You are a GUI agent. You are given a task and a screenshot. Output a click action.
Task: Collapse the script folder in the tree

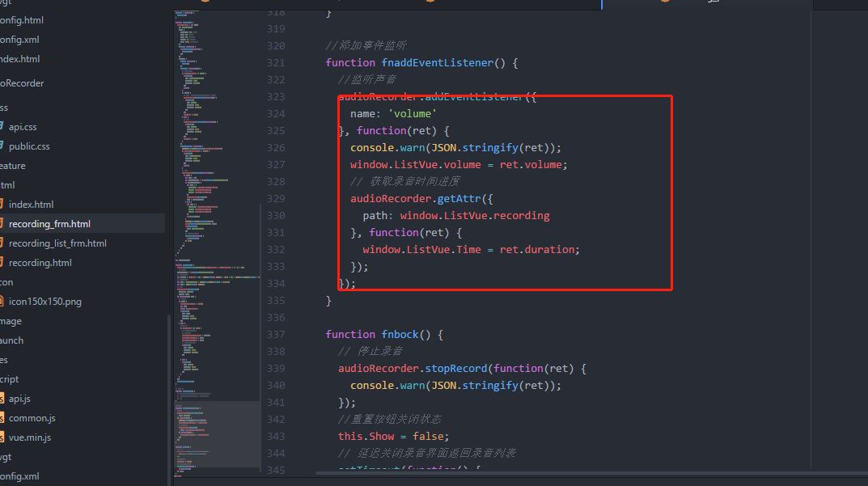pos(9,379)
